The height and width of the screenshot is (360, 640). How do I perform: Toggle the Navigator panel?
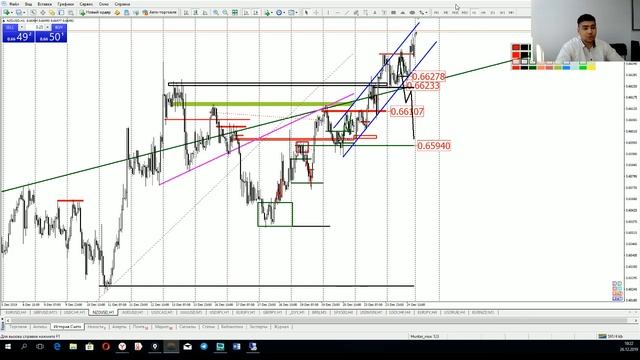click(52, 12)
